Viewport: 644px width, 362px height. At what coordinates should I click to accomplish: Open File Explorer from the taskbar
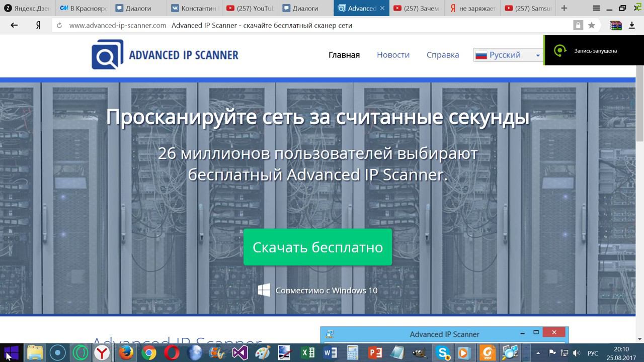(35, 352)
